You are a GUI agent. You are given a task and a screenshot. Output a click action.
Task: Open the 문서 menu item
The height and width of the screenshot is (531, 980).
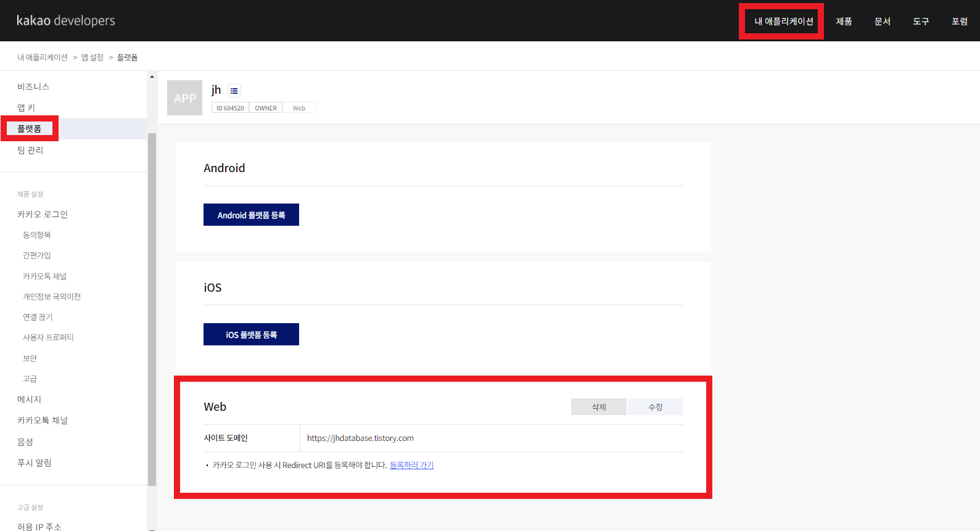click(x=883, y=21)
